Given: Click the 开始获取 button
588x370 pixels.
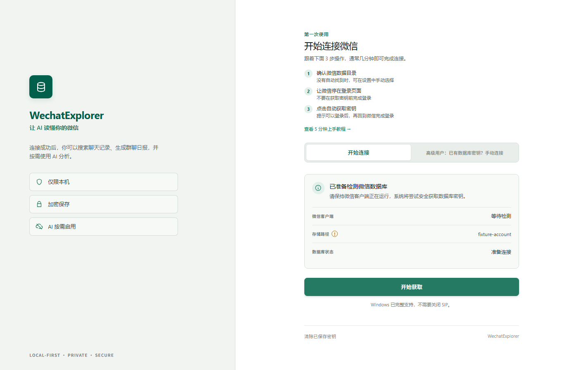Looking at the screenshot, I should [412, 287].
